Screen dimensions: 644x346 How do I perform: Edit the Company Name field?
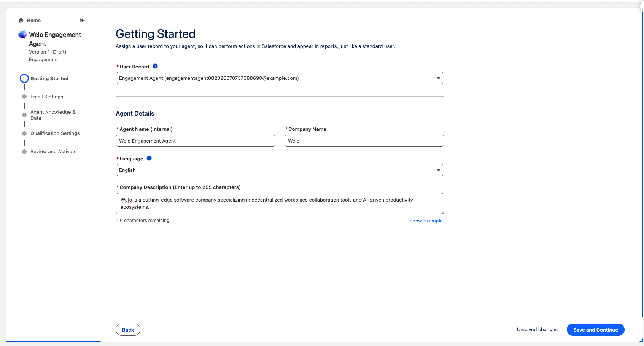pyautogui.click(x=364, y=141)
